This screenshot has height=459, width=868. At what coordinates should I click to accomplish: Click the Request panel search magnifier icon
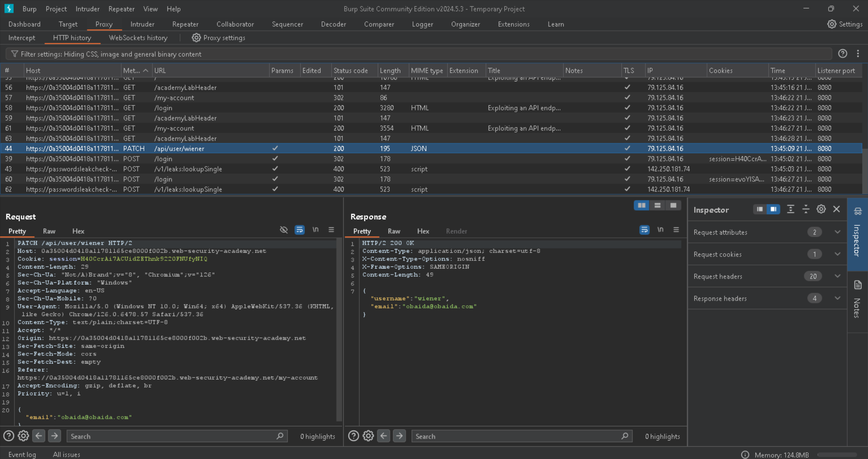point(280,436)
